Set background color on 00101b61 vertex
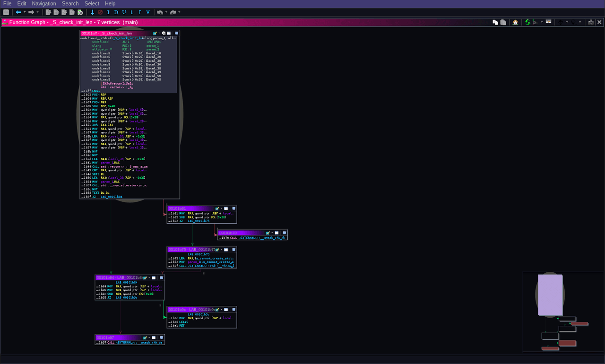Viewport: 605px width, 364px height. click(x=217, y=208)
